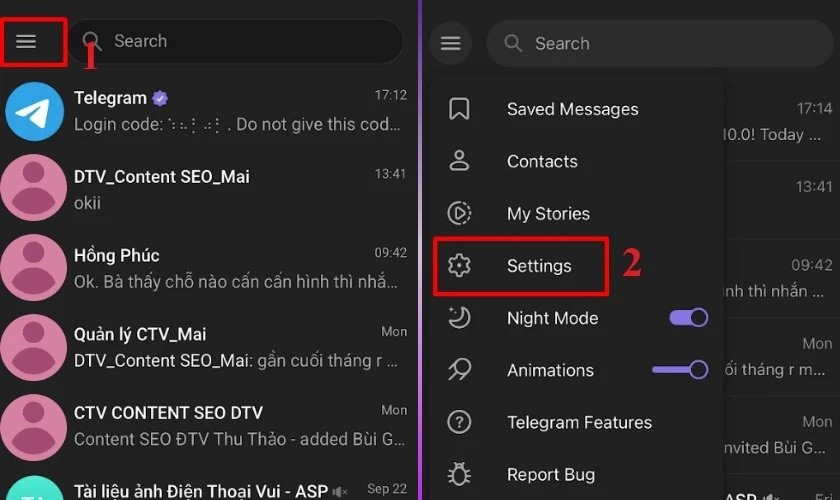
Task: Click the Telegram paper-plane avatar
Action: [34, 111]
